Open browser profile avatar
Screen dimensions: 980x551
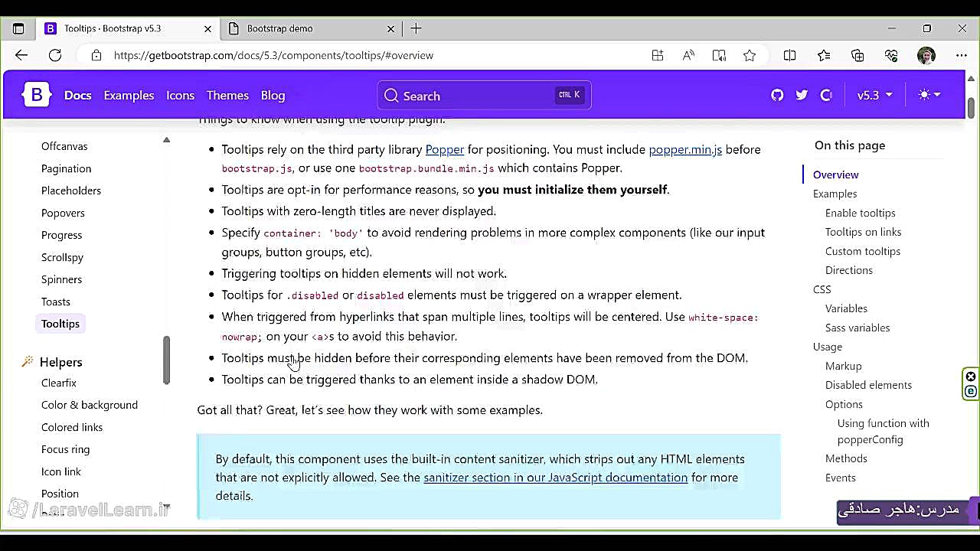[926, 55]
